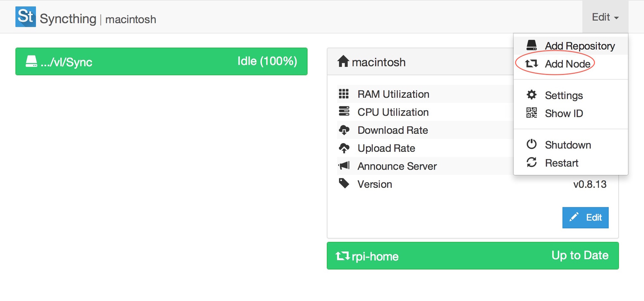644x301 pixels.
Task: Choose Add Repository from the menu
Action: coord(571,46)
